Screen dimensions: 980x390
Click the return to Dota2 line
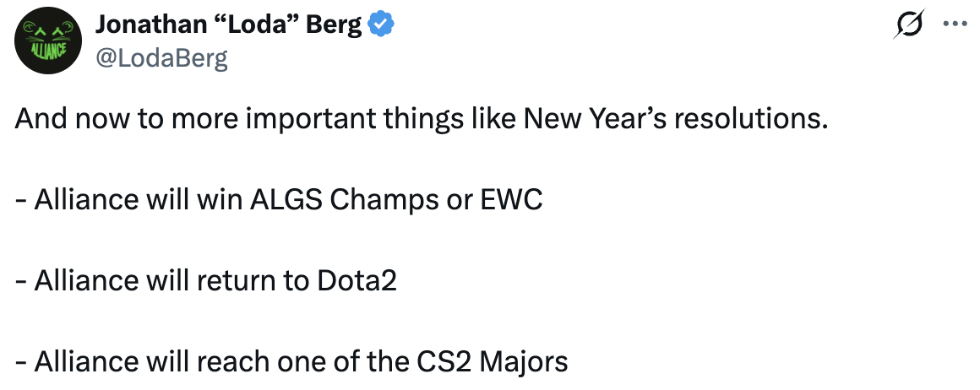pos(206,281)
